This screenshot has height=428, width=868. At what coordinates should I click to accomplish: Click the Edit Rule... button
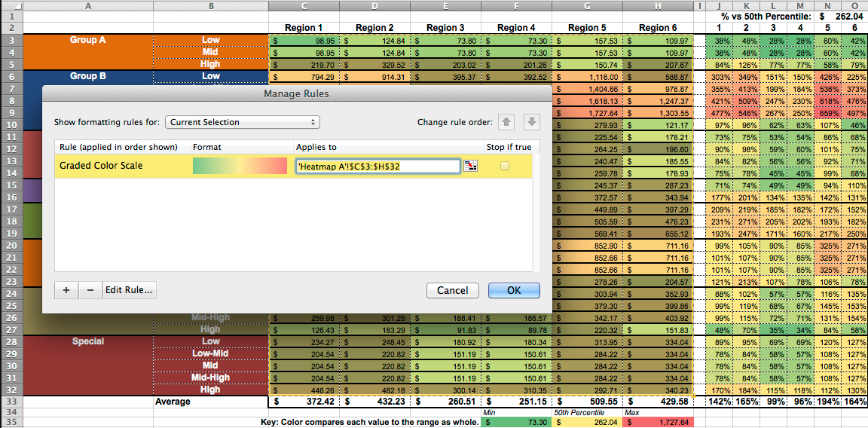pos(130,290)
